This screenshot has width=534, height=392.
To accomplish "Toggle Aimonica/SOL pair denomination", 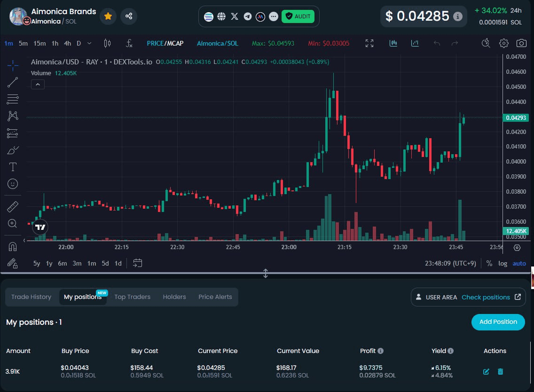I will pos(218,43).
